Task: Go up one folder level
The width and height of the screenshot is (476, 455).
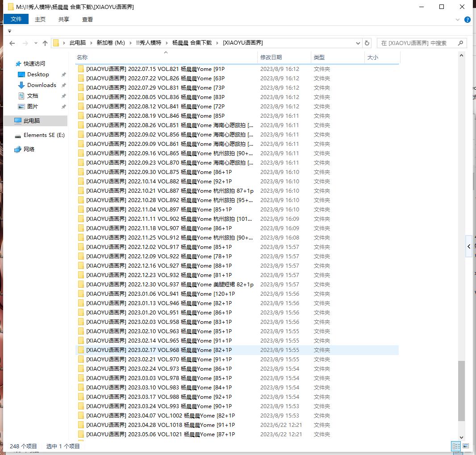Action: pyautogui.click(x=45, y=43)
